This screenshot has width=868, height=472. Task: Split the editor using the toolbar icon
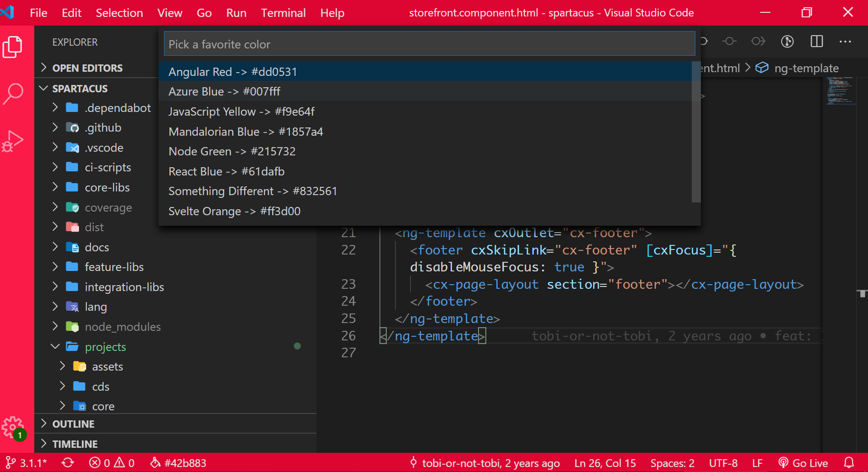[816, 41]
